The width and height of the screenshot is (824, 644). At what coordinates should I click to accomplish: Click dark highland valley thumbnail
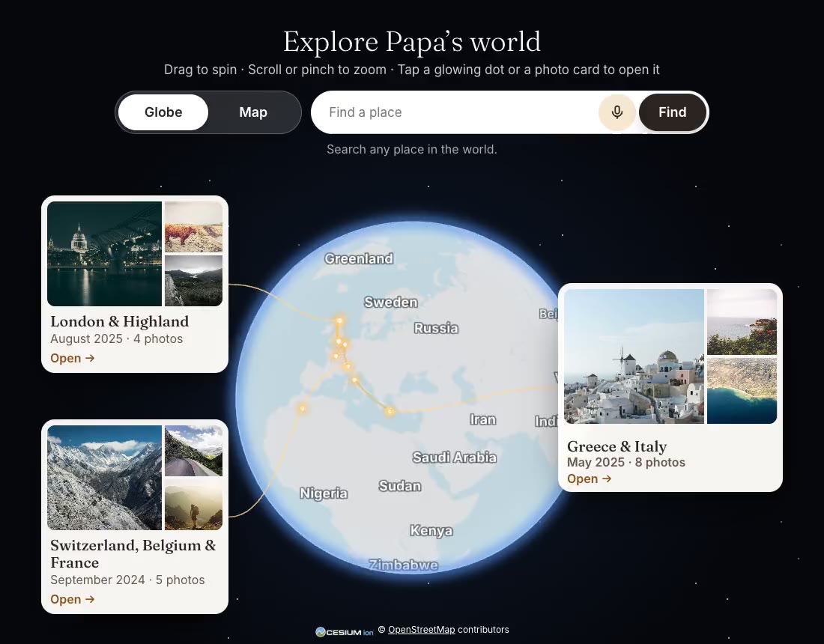coord(193,281)
